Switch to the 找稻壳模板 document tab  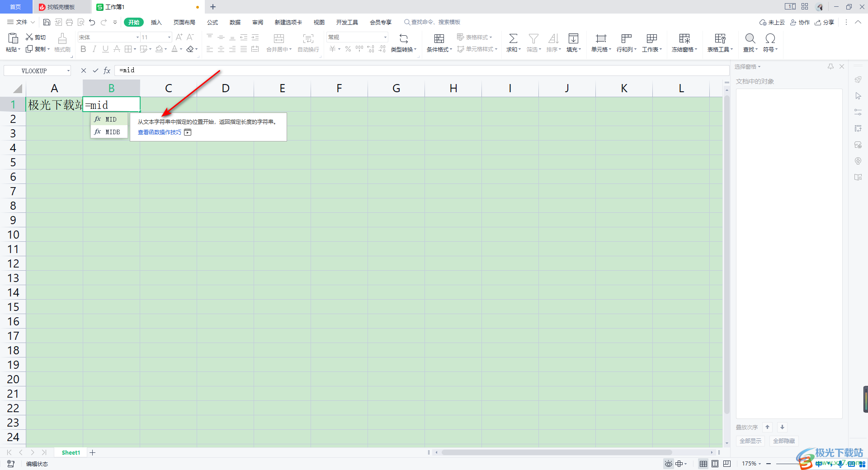point(61,7)
